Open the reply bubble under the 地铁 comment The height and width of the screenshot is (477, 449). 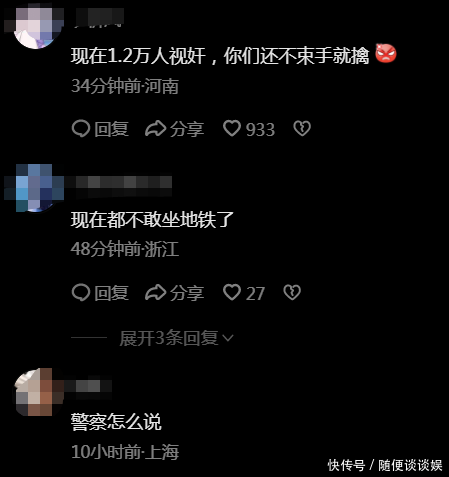click(x=81, y=292)
